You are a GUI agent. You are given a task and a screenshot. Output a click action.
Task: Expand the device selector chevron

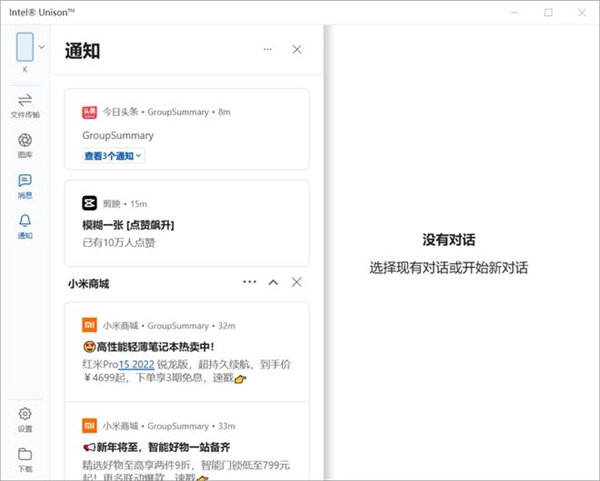coord(42,46)
